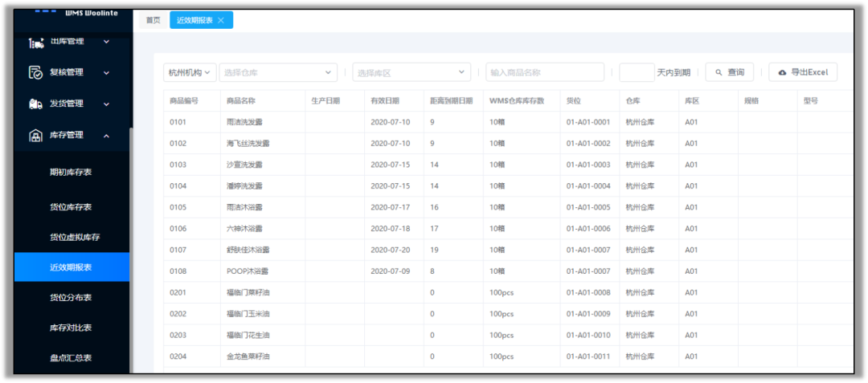This screenshot has height=383, width=868.
Task: Click the cloud icon in 导出Excel button
Action: tap(782, 72)
